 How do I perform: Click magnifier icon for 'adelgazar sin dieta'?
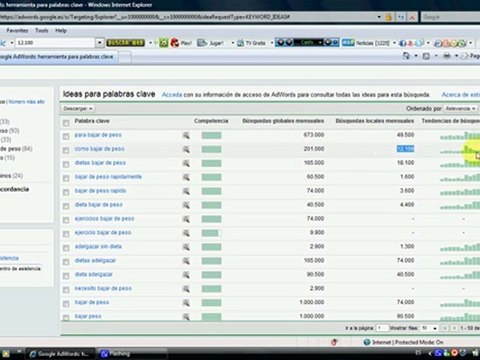186,247
